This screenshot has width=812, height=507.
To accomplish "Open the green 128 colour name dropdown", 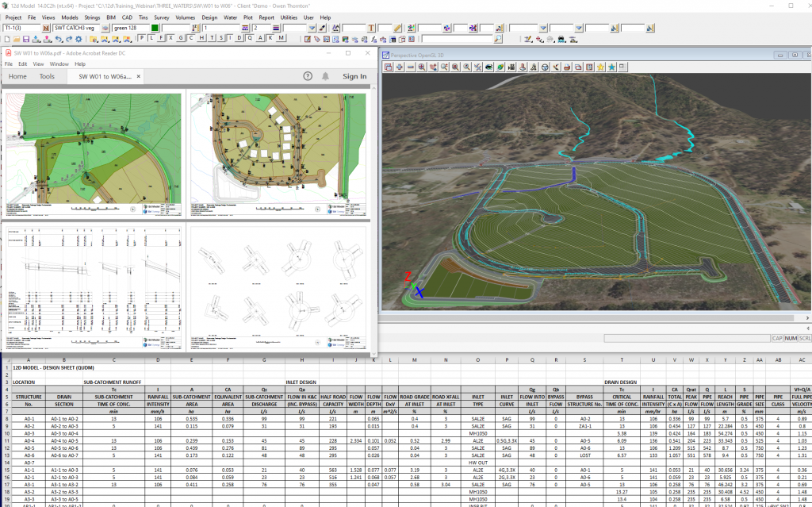I will pyautogui.click(x=131, y=26).
